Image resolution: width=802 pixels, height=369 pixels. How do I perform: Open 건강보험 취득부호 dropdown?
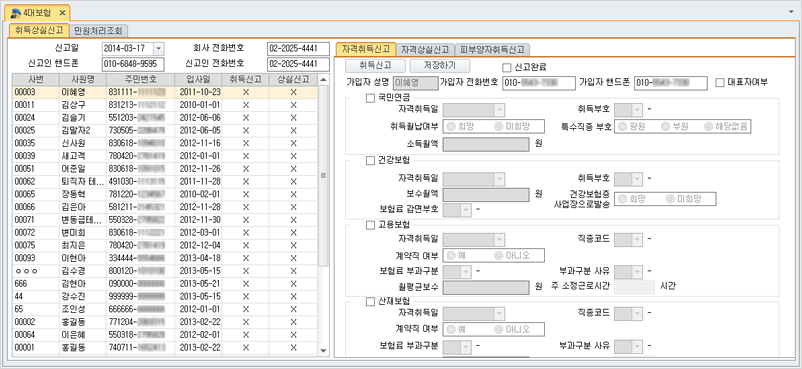click(x=637, y=179)
